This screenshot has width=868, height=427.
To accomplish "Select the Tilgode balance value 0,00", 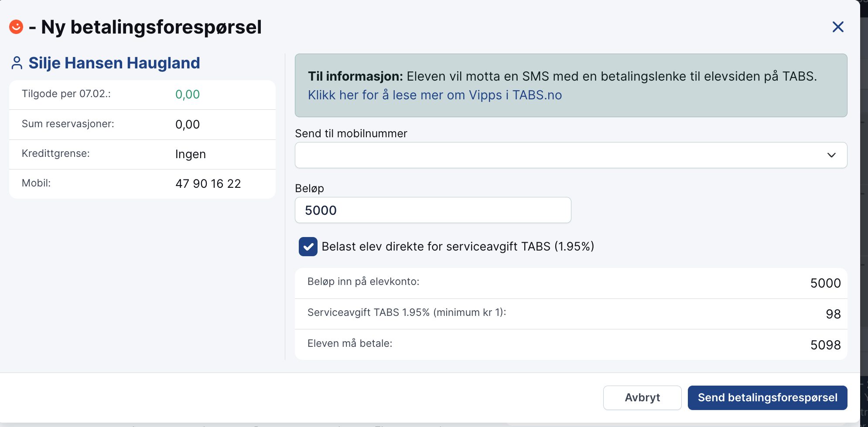I will click(x=188, y=95).
